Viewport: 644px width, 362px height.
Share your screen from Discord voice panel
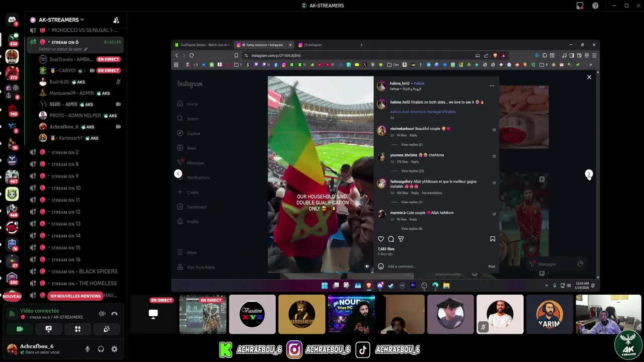coord(49,329)
